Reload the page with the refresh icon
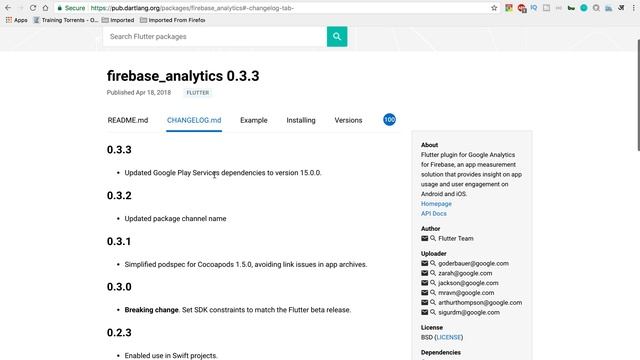This screenshot has height=360, width=640. [33, 8]
